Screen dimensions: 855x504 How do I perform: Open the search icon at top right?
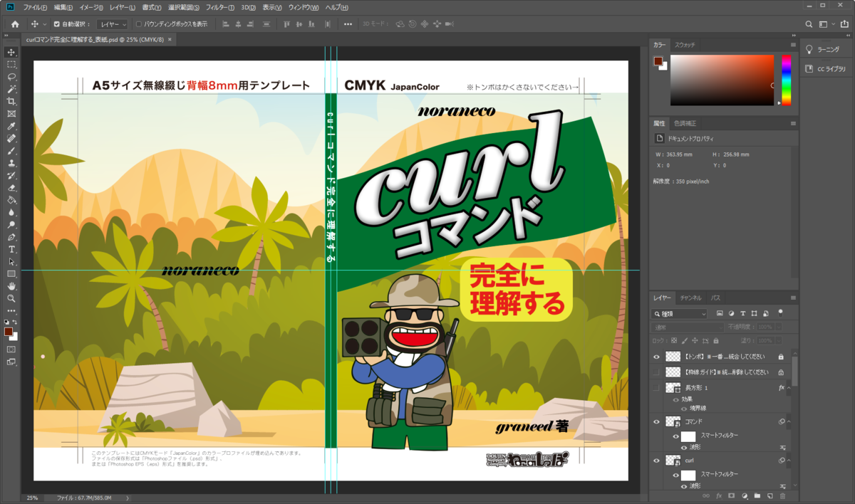click(809, 23)
